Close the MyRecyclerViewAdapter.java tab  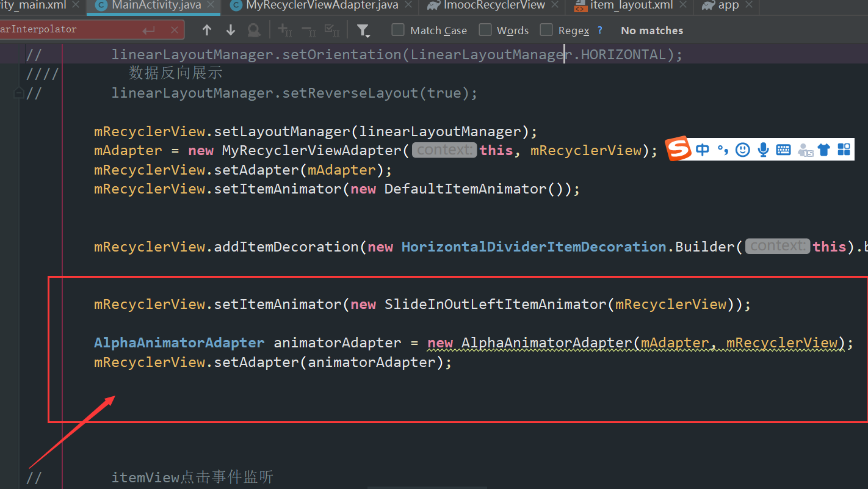click(x=409, y=5)
